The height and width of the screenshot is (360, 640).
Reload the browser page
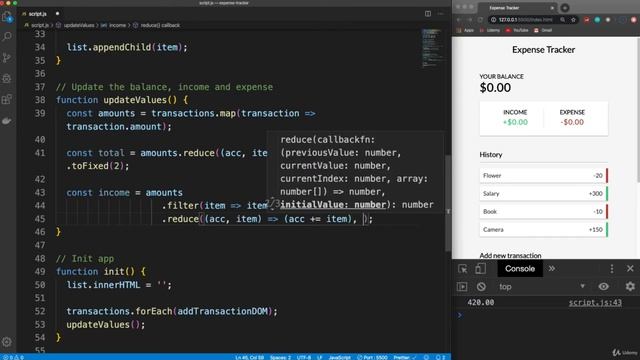480,20
